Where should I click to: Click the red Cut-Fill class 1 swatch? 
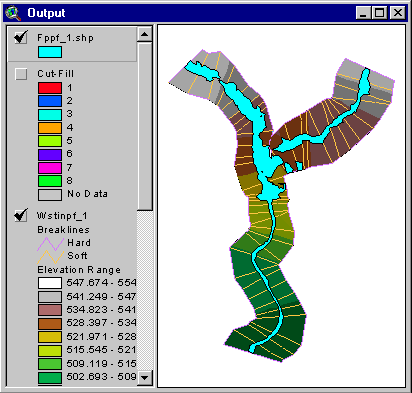coord(50,88)
